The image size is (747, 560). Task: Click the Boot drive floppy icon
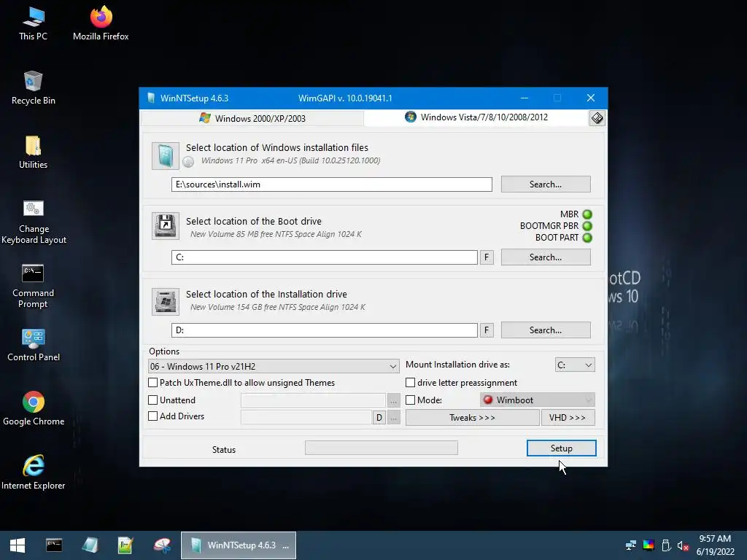[166, 226]
